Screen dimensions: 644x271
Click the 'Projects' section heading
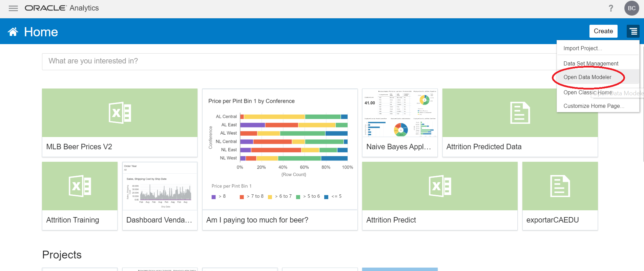pyautogui.click(x=62, y=255)
